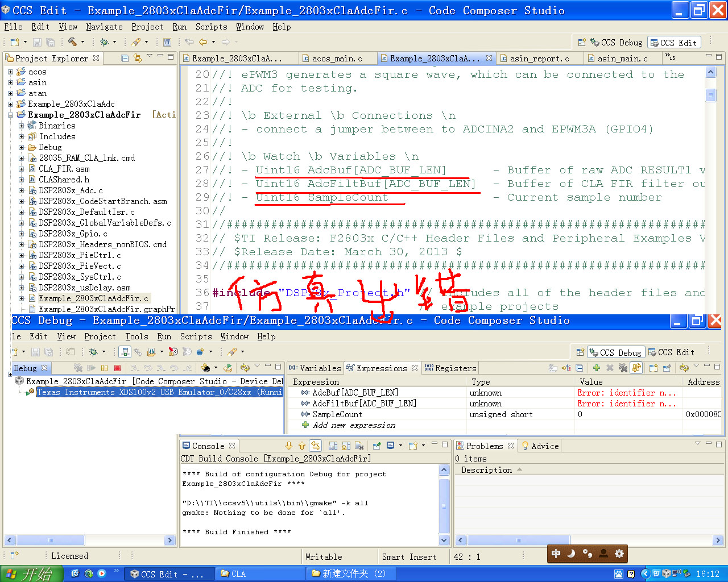728x582 pixels.
Task: Click the Step Into icon in Debug view
Action: click(x=135, y=368)
